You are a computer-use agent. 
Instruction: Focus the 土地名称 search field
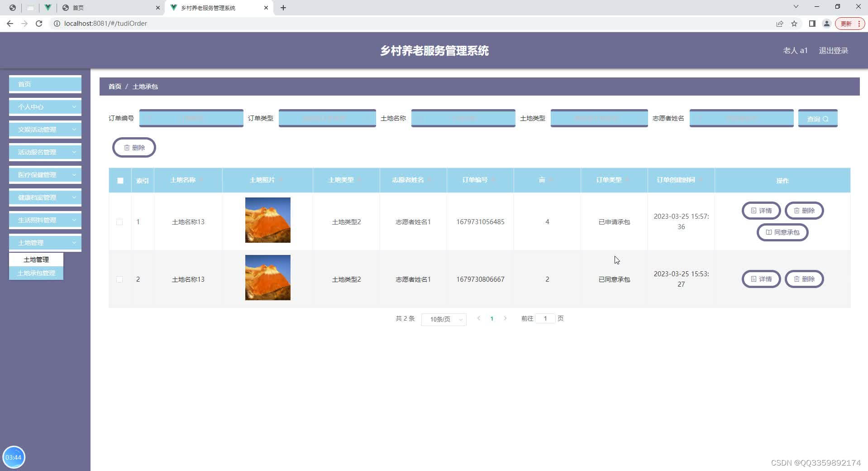463,118
